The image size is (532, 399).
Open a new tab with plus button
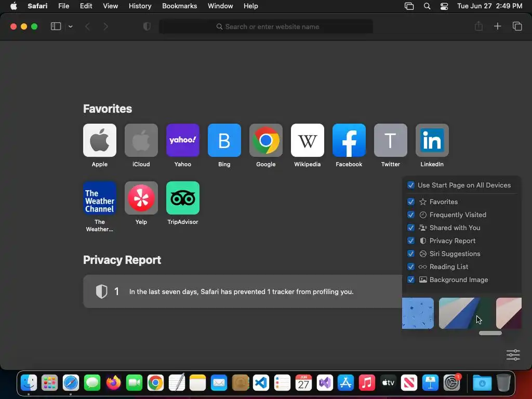[x=497, y=26]
